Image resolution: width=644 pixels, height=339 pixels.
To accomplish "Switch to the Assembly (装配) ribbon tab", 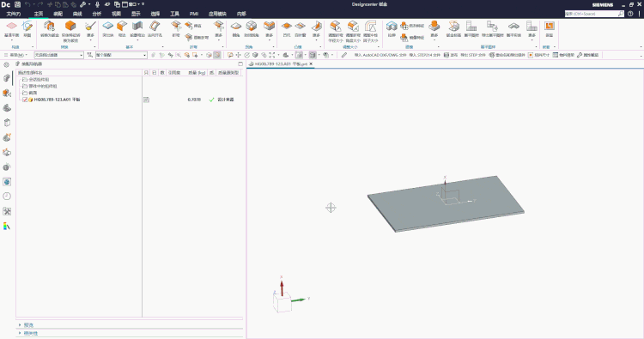I will coord(58,14).
